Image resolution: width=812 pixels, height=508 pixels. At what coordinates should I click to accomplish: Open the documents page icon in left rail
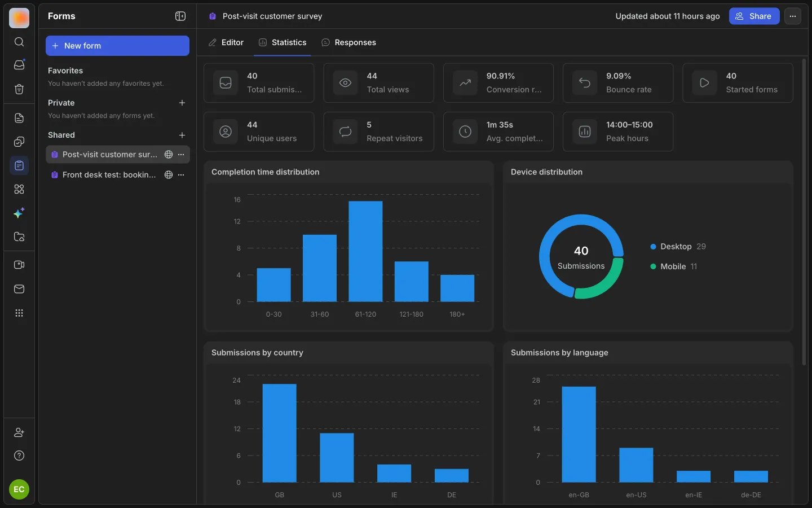coord(19,118)
